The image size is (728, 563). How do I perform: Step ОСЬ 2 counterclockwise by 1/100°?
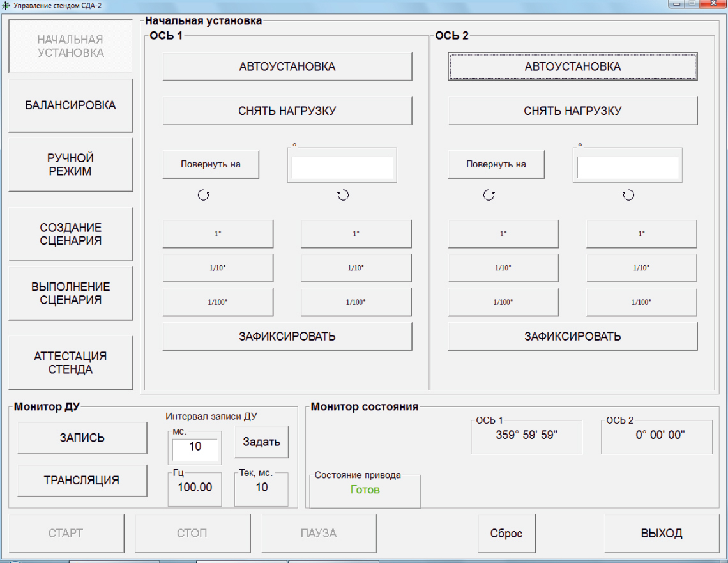click(x=503, y=302)
